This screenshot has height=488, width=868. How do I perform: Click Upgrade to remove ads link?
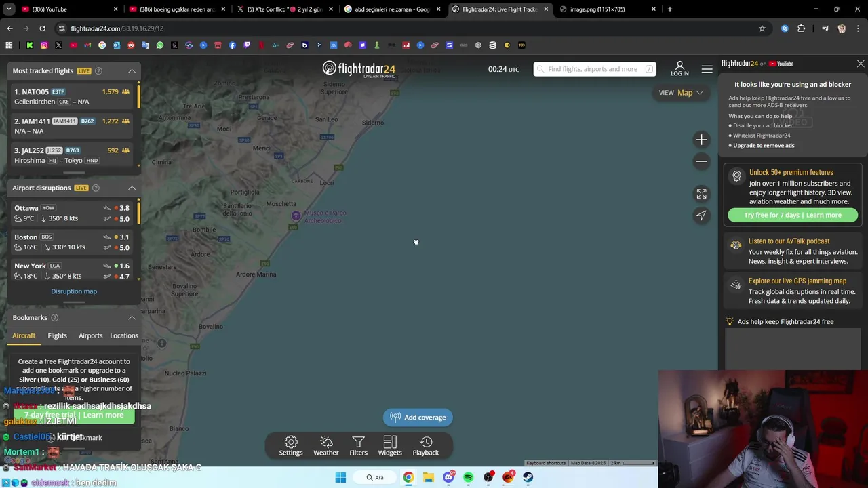coord(764,146)
